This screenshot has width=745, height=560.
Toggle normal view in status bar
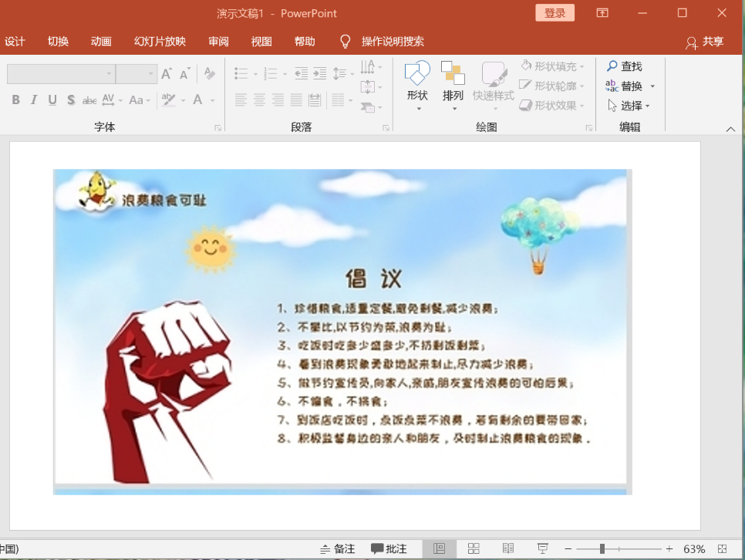click(439, 548)
